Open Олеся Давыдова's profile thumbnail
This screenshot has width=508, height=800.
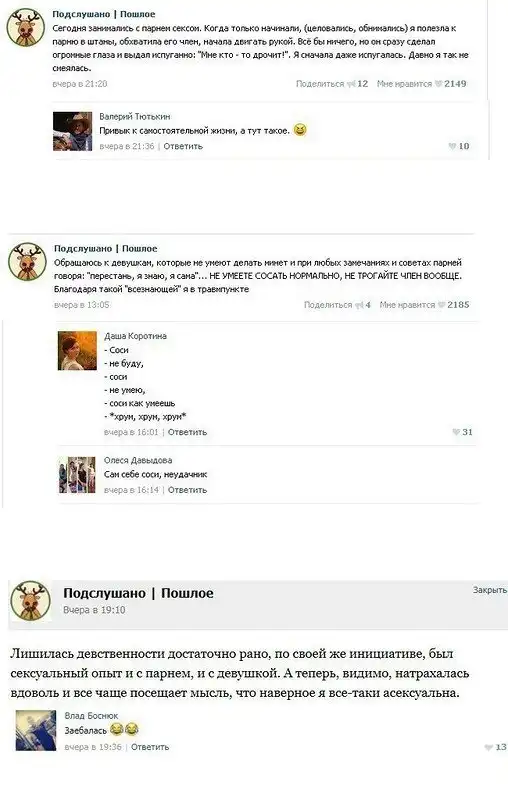point(77,475)
